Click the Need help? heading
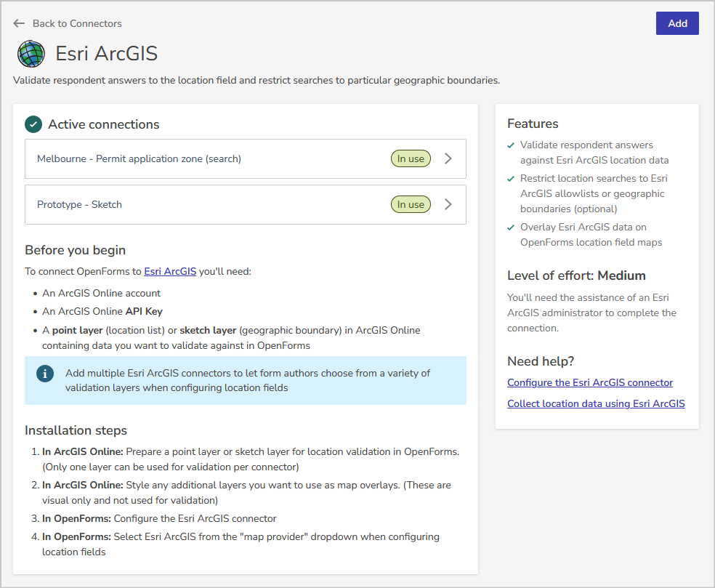The height and width of the screenshot is (588, 715). point(541,361)
